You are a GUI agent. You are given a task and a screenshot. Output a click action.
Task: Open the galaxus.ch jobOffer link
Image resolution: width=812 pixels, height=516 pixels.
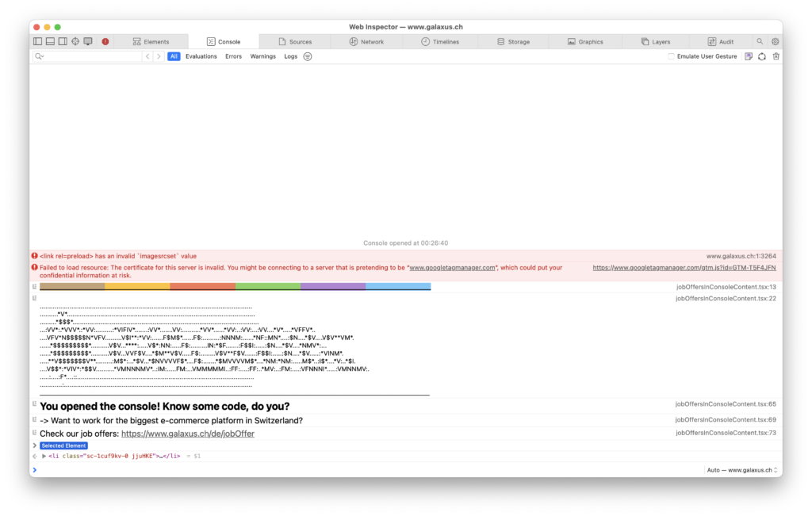[187, 433]
